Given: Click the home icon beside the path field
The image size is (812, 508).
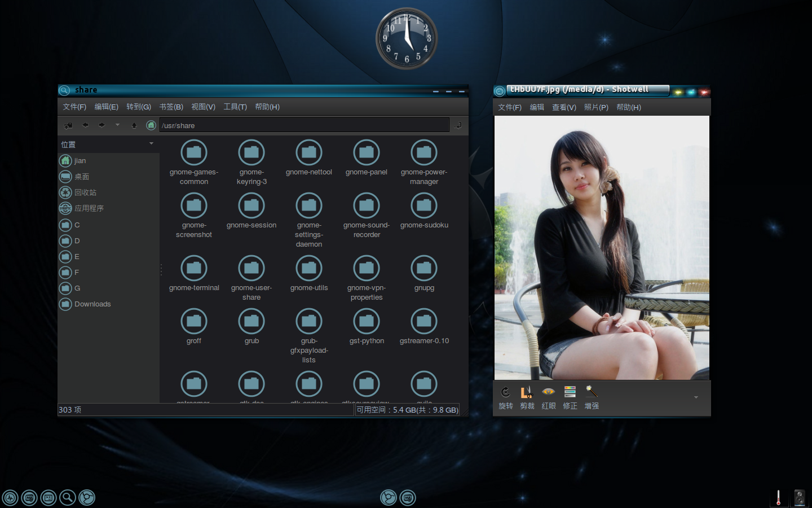Looking at the screenshot, I should [151, 125].
